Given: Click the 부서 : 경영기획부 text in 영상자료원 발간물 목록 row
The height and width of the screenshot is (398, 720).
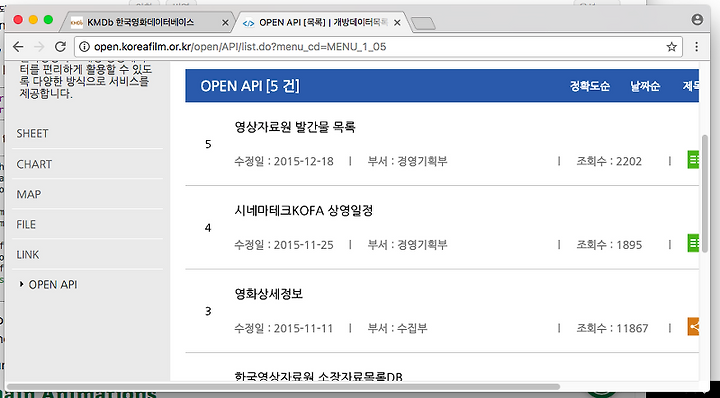Looking at the screenshot, I should click(407, 161).
